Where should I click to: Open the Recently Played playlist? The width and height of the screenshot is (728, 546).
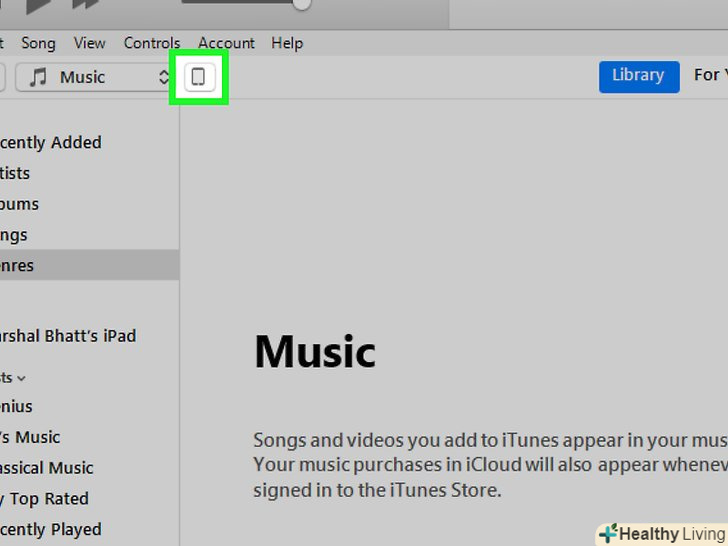[x=51, y=529]
